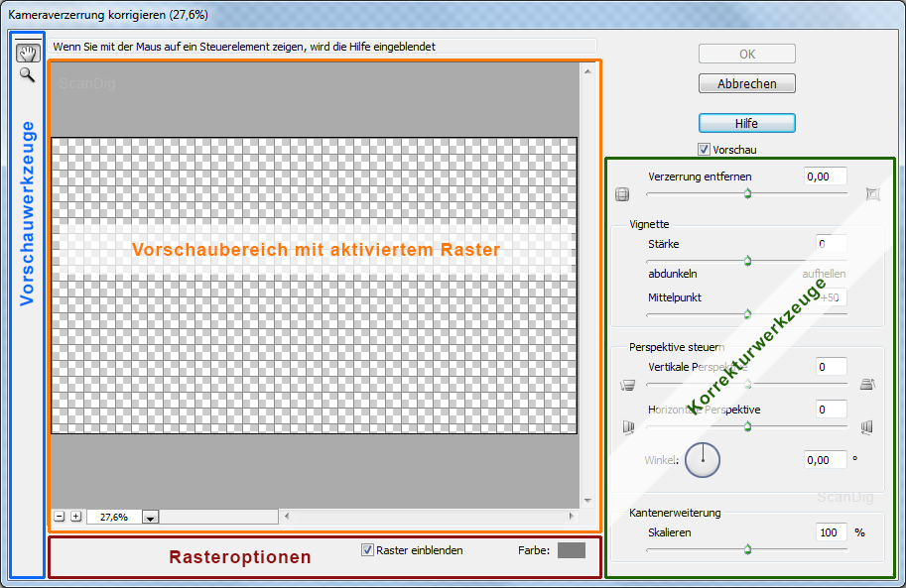This screenshot has width=906, height=588.
Task: Select the Zoom magnifier tool
Action: (27, 74)
